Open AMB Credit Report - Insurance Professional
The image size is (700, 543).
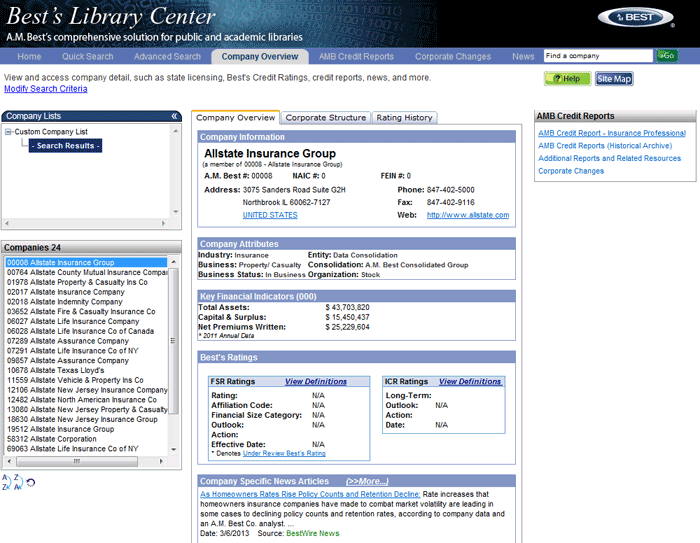coord(612,133)
